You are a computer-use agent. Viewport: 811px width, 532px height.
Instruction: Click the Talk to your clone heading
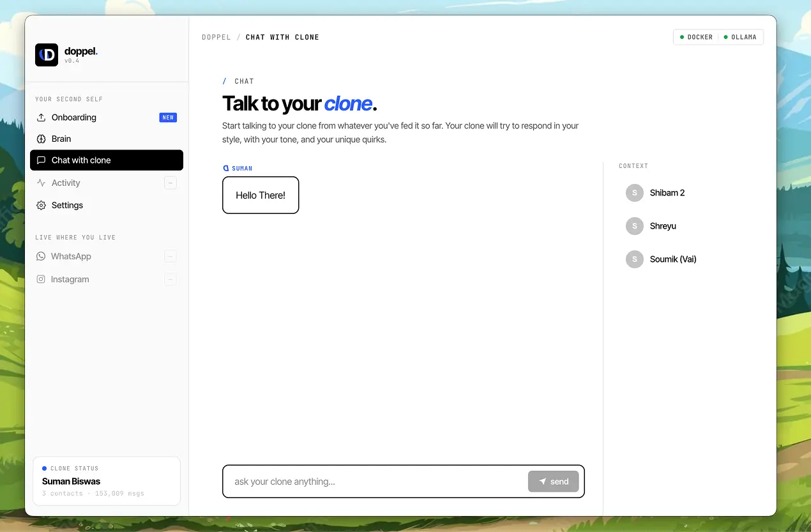[299, 103]
